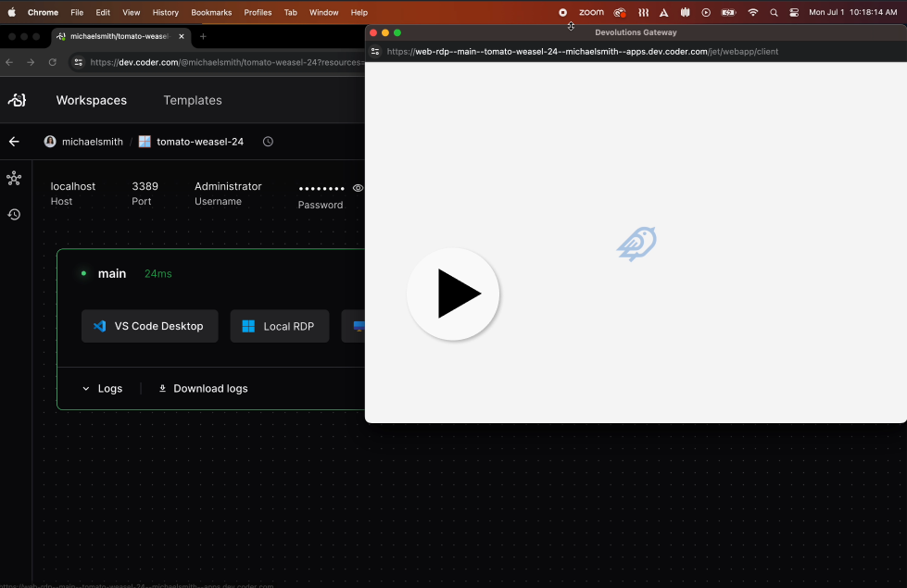907x588 pixels.
Task: Open workspace resources via the hub icon in sidebar
Action: [x=14, y=178]
